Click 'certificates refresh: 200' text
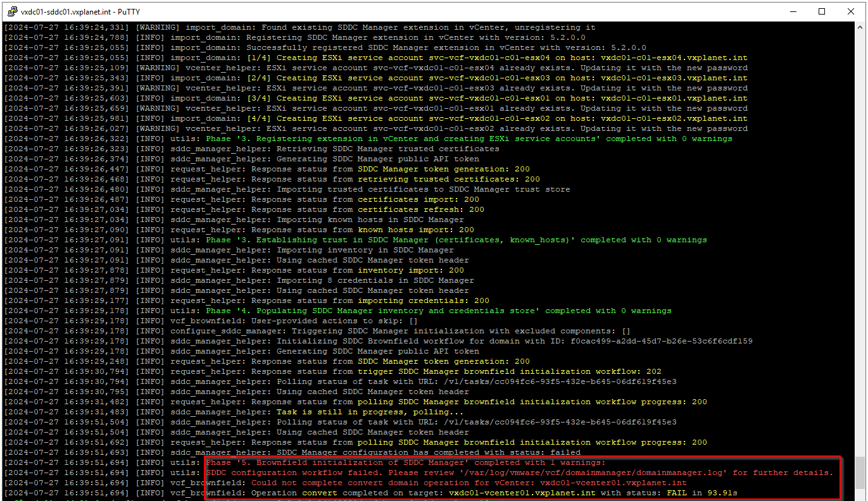The height and width of the screenshot is (501, 868). (x=421, y=209)
